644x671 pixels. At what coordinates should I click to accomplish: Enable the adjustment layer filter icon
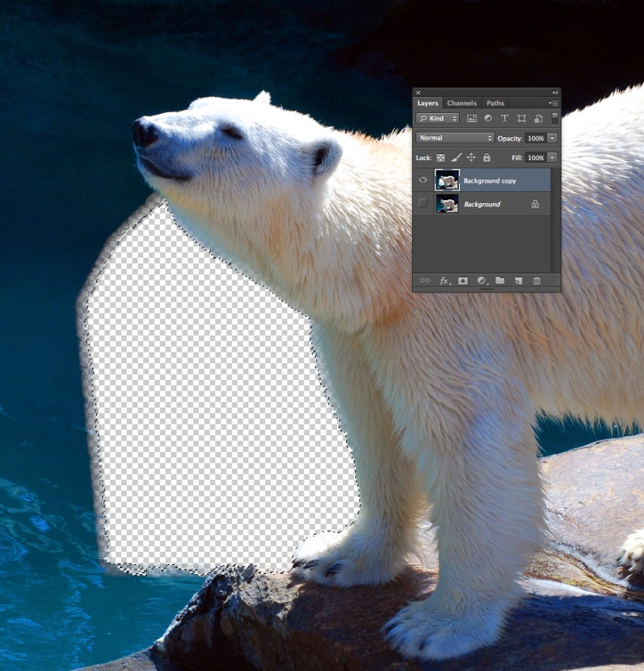(488, 118)
